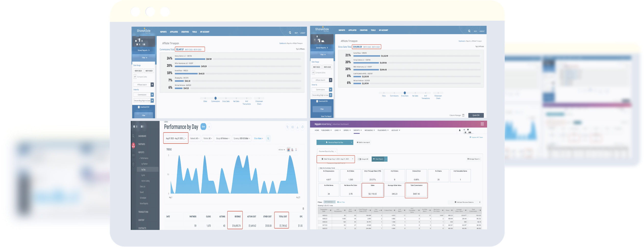Open Currency: USD US Dollar dropdown
644x247 pixels.
tap(241, 139)
